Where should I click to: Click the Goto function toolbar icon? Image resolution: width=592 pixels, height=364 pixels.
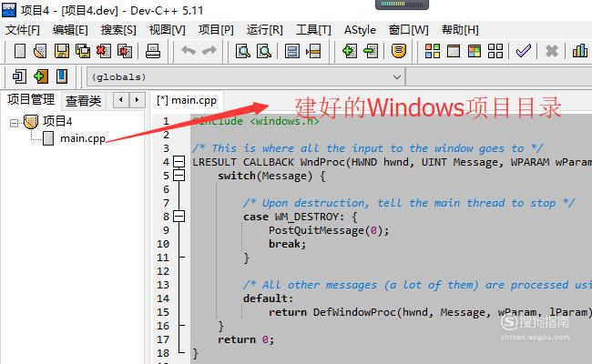pos(291,51)
